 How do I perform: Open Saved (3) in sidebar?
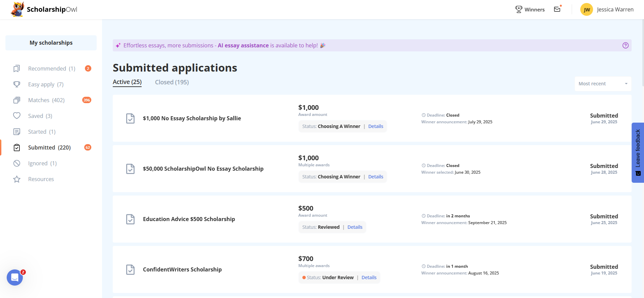40,116
